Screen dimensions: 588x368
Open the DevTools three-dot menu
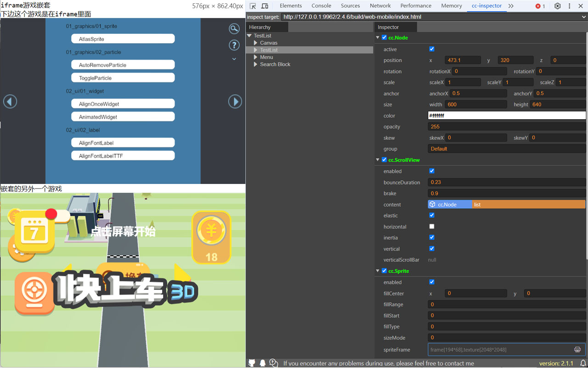(569, 6)
